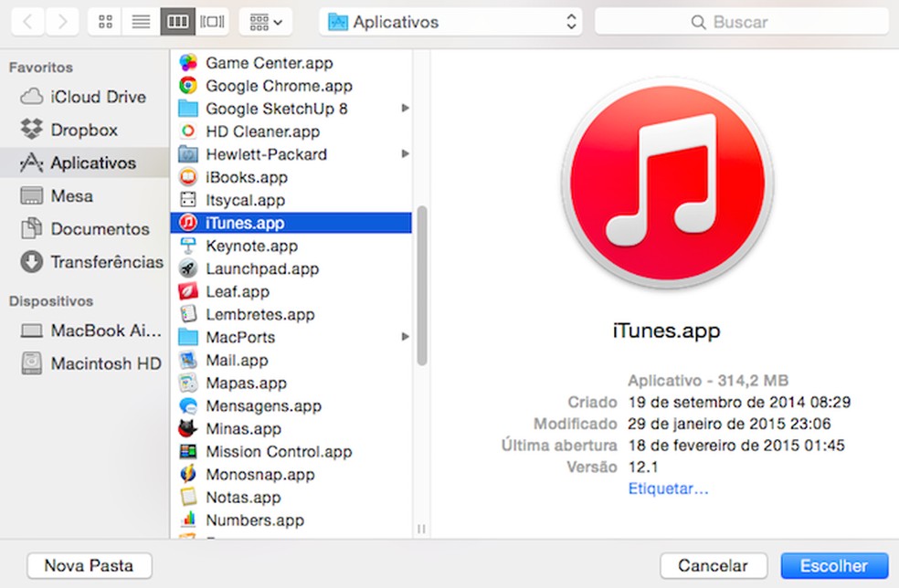Viewport: 899px width, 588px height.
Task: Expand Google SketchUp 8 folder arrow
Action: click(x=405, y=109)
